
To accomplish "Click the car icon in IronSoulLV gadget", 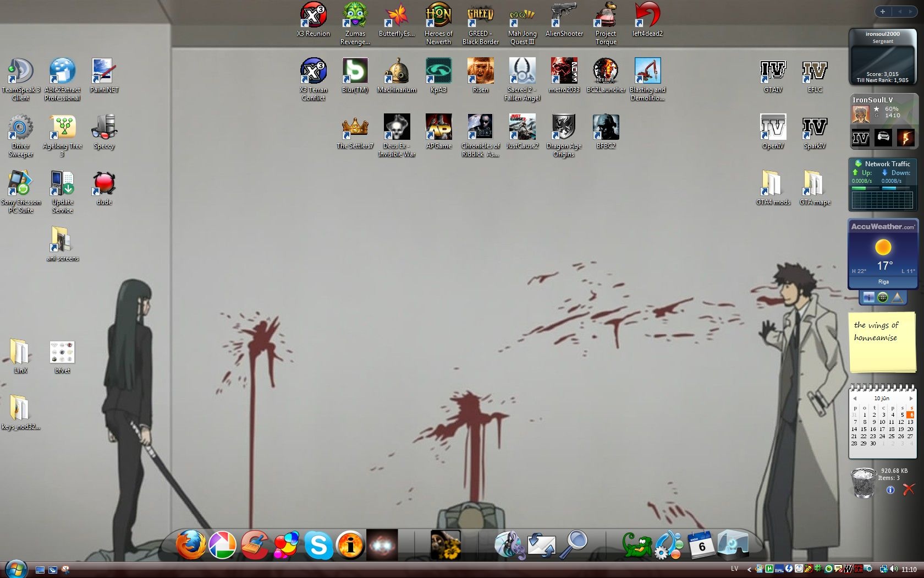I will pos(883,138).
